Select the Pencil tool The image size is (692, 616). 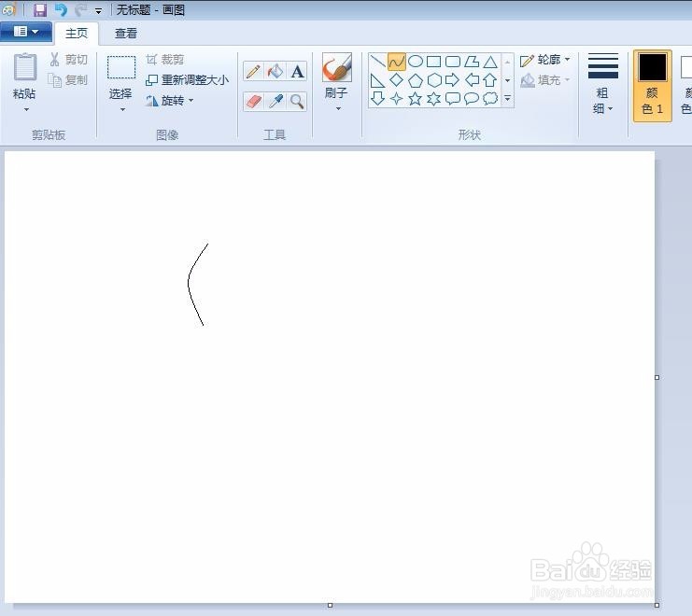[x=253, y=71]
